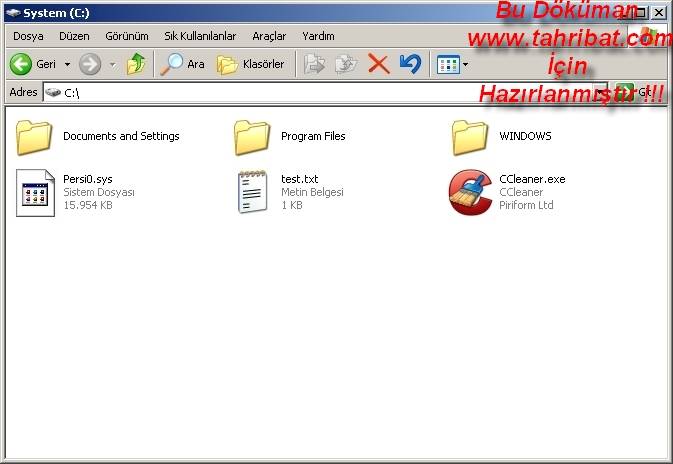The height and width of the screenshot is (464, 673).
Task: Click the WINDOWS folder name
Action: click(x=525, y=136)
